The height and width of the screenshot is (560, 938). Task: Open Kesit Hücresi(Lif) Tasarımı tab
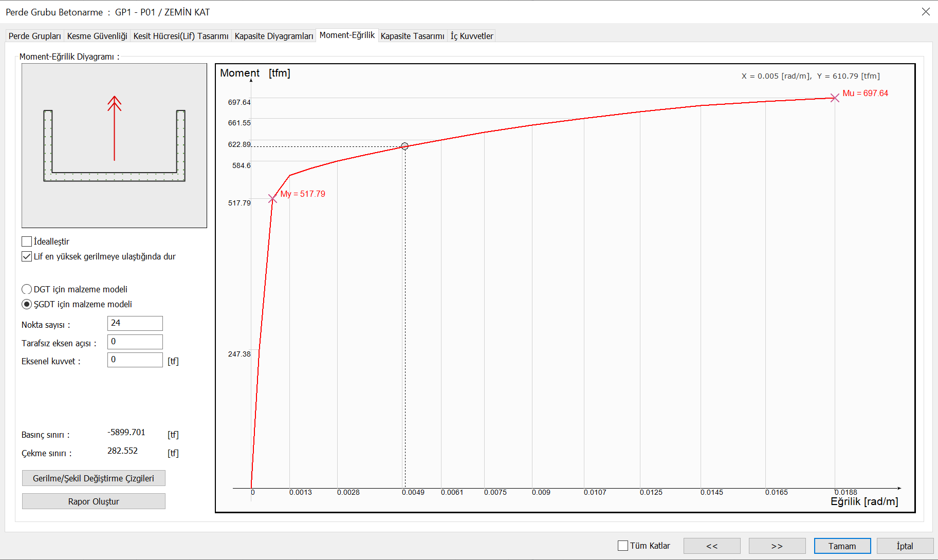click(x=181, y=36)
